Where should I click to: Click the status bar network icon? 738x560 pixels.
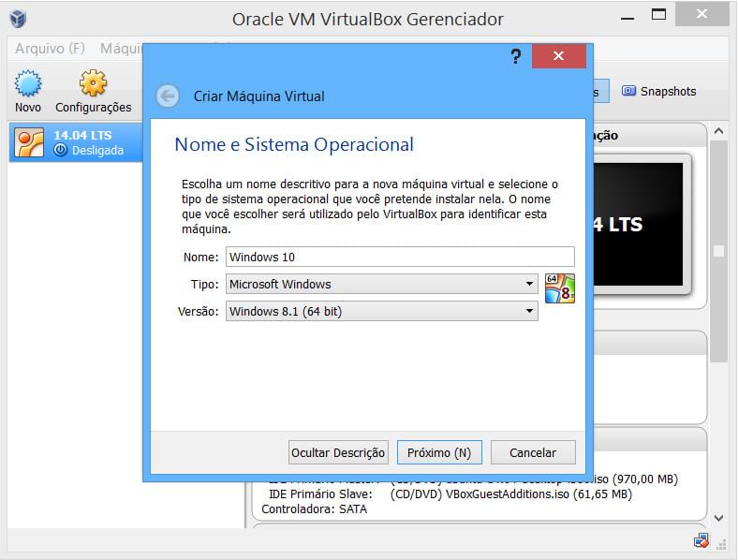[701, 541]
